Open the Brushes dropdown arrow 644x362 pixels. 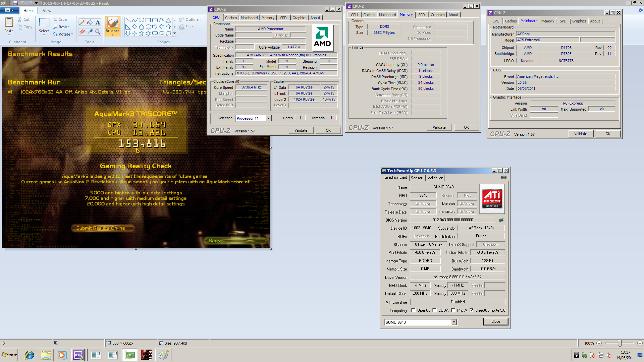point(112,35)
